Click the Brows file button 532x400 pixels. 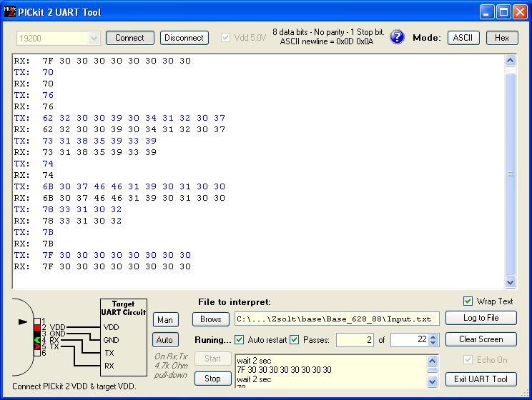click(211, 319)
